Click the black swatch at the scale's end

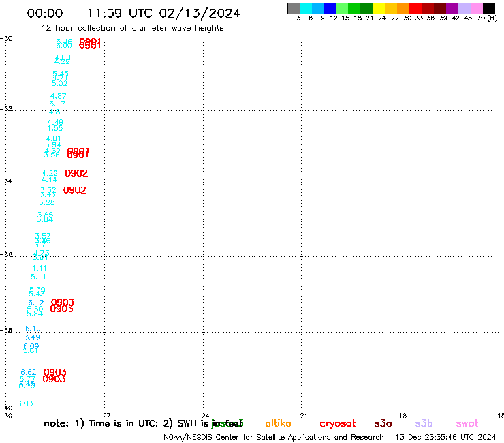(489, 8)
